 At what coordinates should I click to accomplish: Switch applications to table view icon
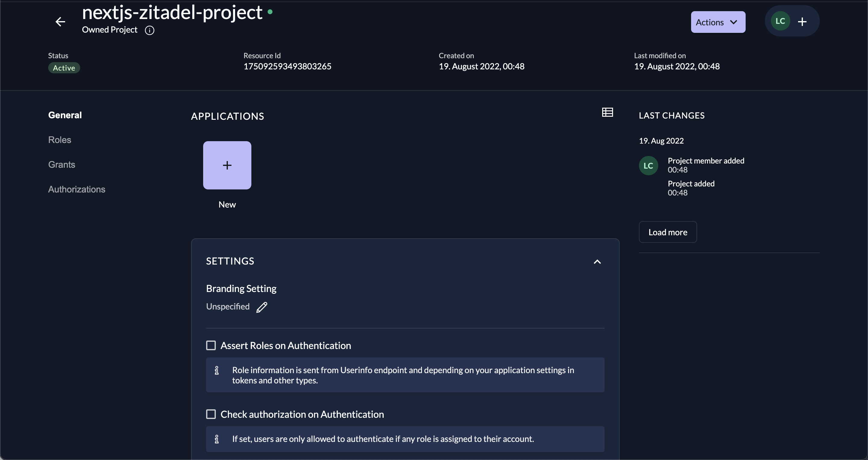click(x=607, y=112)
